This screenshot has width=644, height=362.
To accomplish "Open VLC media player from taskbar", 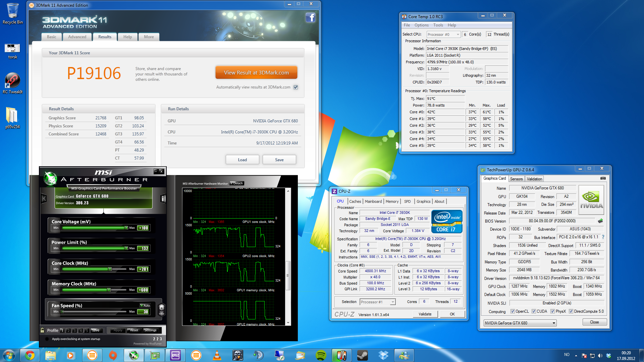I will 217,355.
